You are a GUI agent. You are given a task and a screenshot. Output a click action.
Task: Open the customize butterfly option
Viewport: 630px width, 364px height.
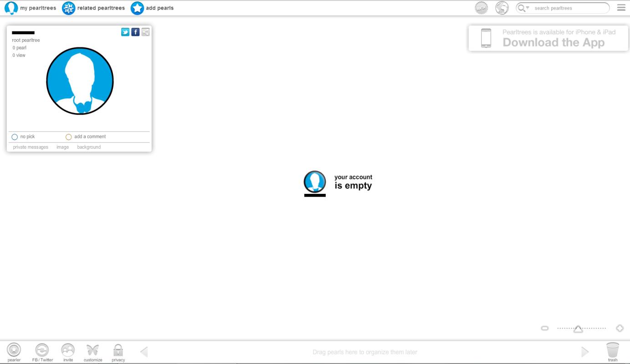[x=93, y=352]
